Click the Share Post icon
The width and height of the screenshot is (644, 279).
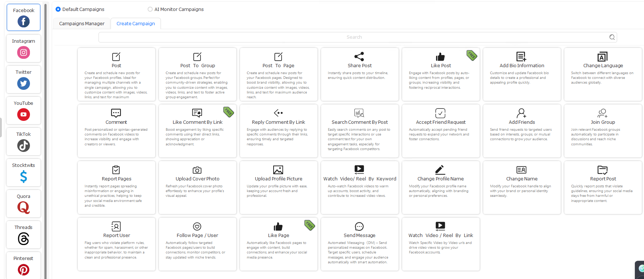click(x=359, y=57)
